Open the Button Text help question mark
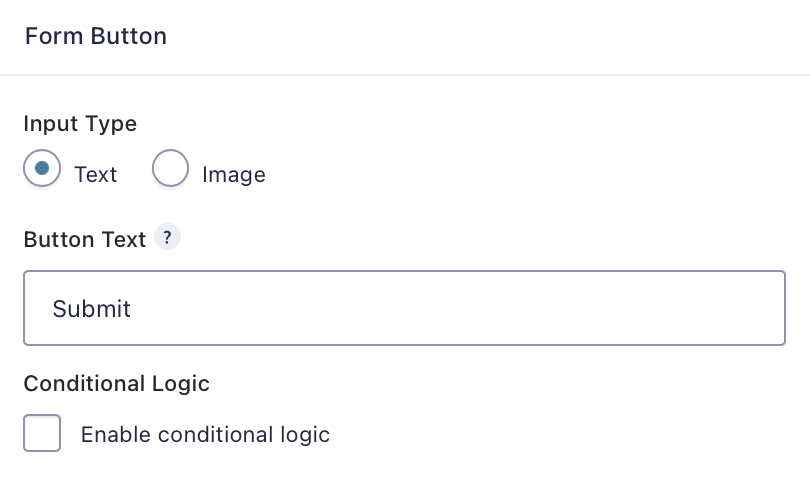Screen dimensions: 810x502 pos(167,238)
